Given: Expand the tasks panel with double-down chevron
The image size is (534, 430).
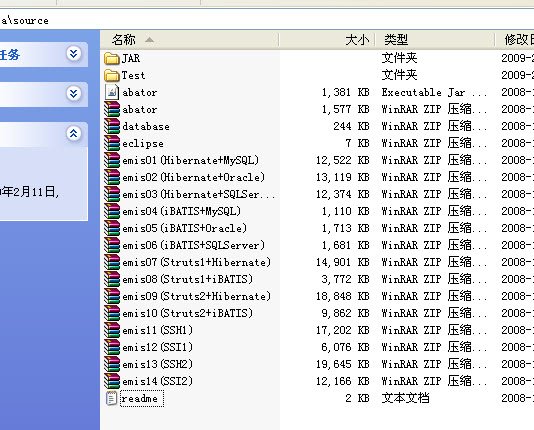Looking at the screenshot, I should [74, 53].
